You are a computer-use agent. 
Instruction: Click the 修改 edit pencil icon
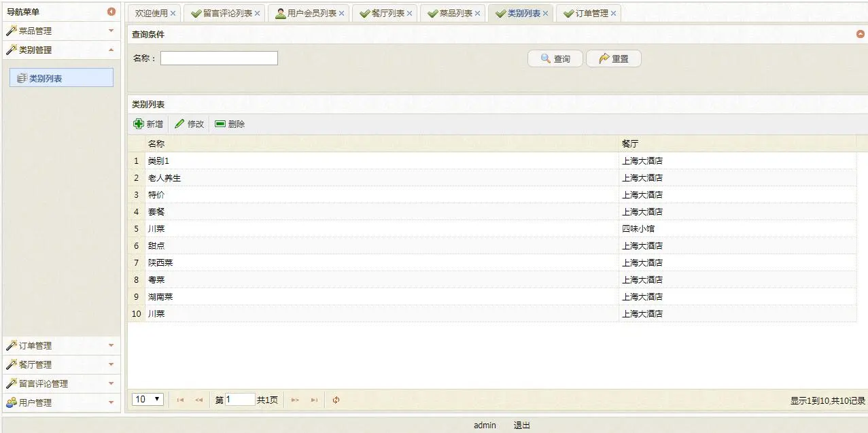(x=179, y=124)
